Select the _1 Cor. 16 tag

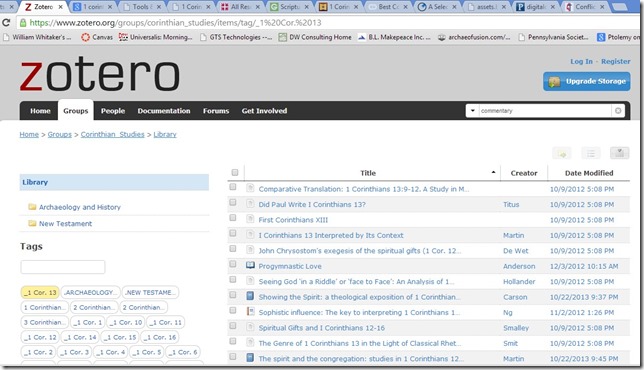(160, 337)
